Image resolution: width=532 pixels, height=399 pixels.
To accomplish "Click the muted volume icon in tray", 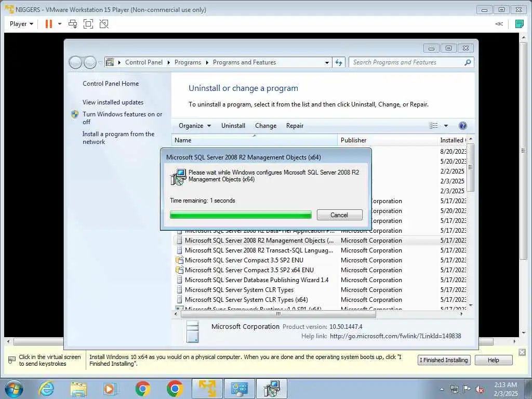I will (480, 390).
